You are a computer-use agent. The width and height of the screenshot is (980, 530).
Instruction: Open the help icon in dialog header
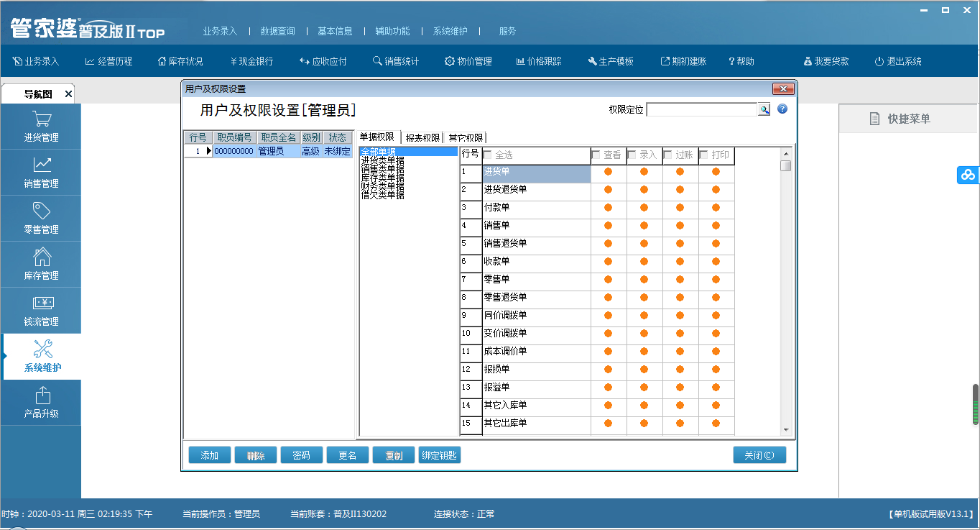pos(782,109)
